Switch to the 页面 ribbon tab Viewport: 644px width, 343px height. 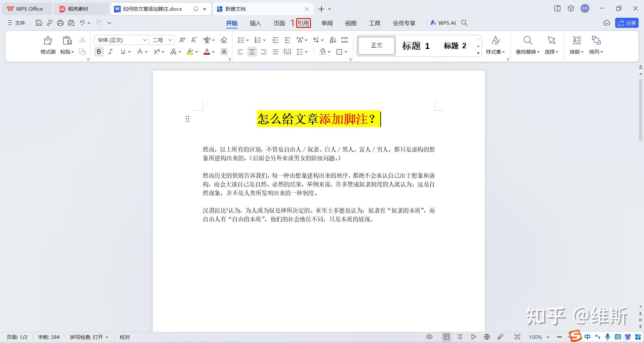279,23
